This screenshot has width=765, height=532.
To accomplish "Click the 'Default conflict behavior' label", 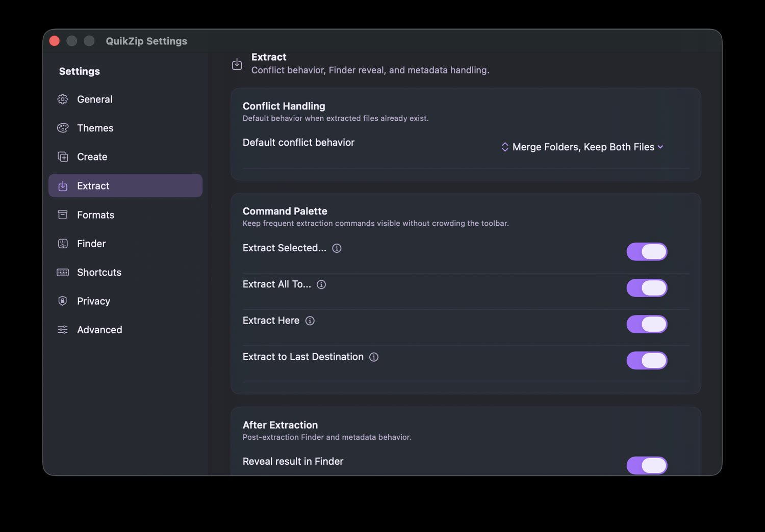I will click(x=298, y=143).
